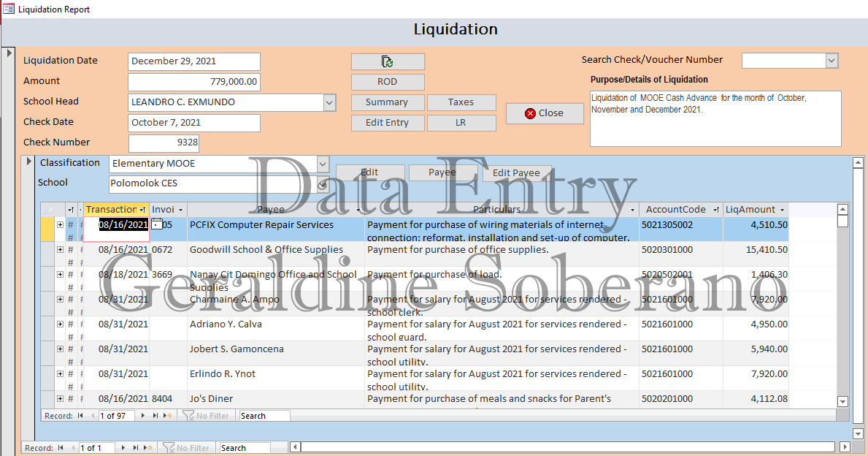The width and height of the screenshot is (868, 456).
Task: Click No Filter funnel in the 97-record navigator
Action: [x=206, y=416]
